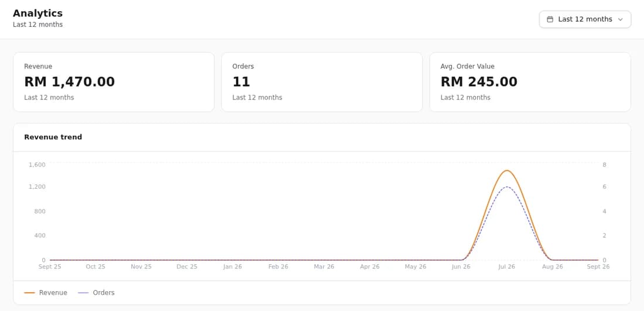Click the Oct 25 axis label
644x311 pixels.
pyautogui.click(x=95, y=267)
